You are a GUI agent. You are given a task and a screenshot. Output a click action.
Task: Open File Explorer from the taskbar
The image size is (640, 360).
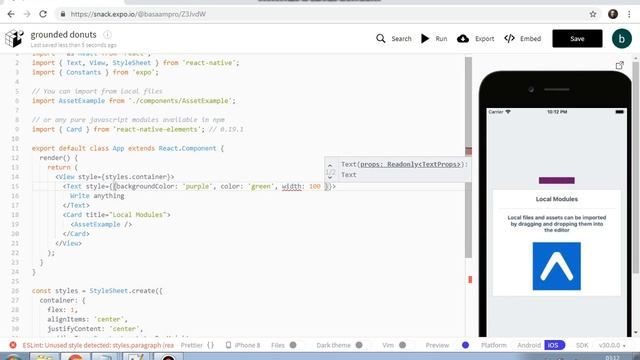pyautogui.click(x=43, y=357)
